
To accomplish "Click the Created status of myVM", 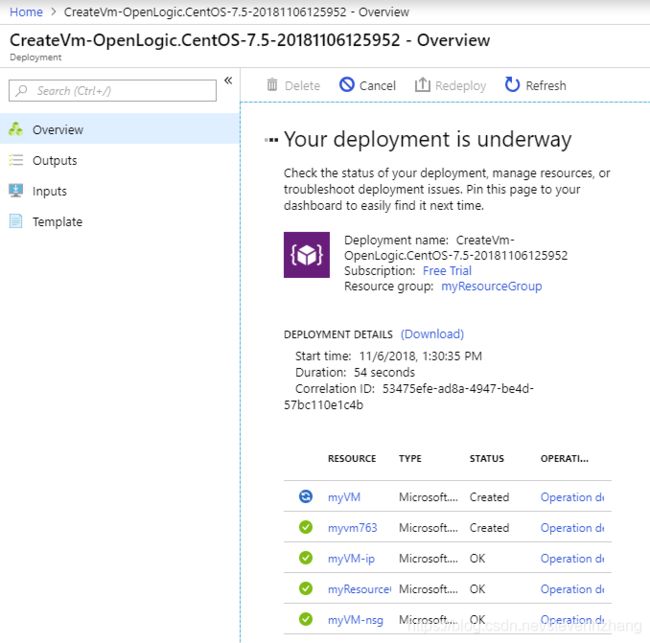I will click(489, 497).
